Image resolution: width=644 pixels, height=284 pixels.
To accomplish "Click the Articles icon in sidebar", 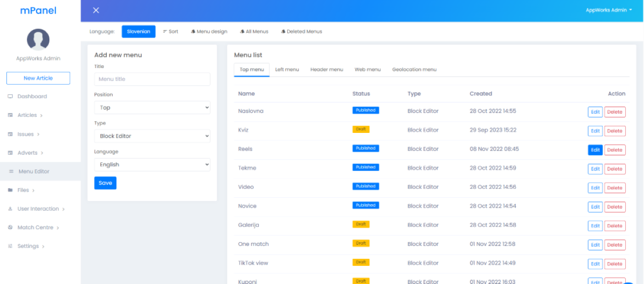I will (x=10, y=115).
